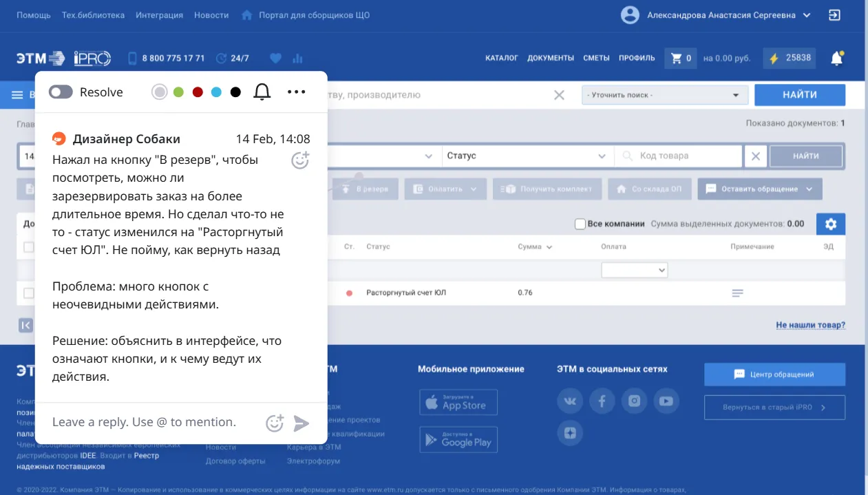Click the reply input field in the comment
868x495 pixels.
[145, 421]
